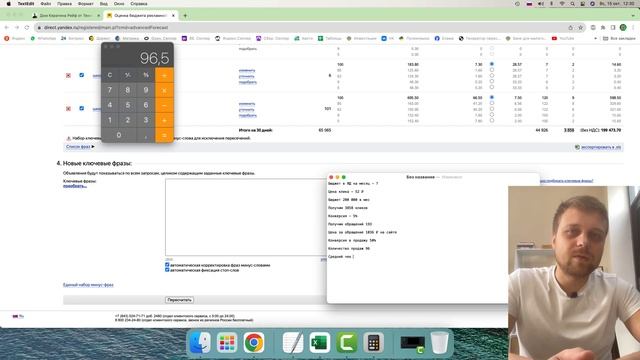Click the volume icon in the menu bar
This screenshot has width=640, height=360.
pos(541,4)
